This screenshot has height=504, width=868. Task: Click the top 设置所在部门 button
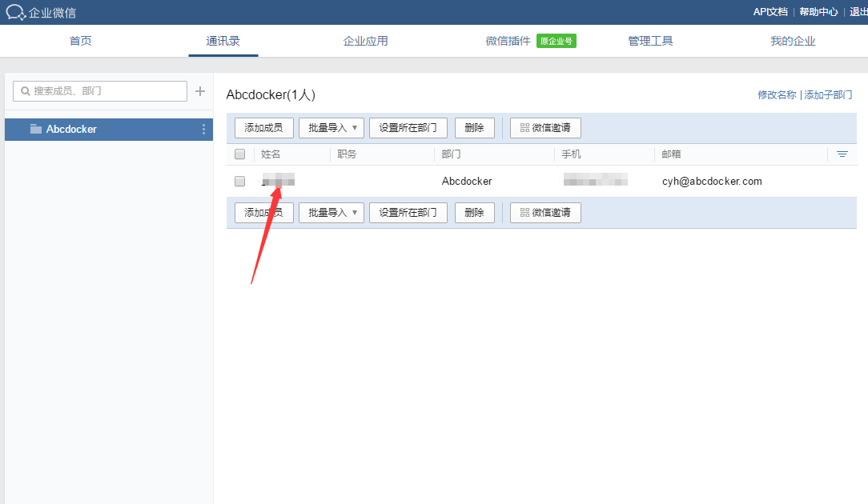click(408, 128)
